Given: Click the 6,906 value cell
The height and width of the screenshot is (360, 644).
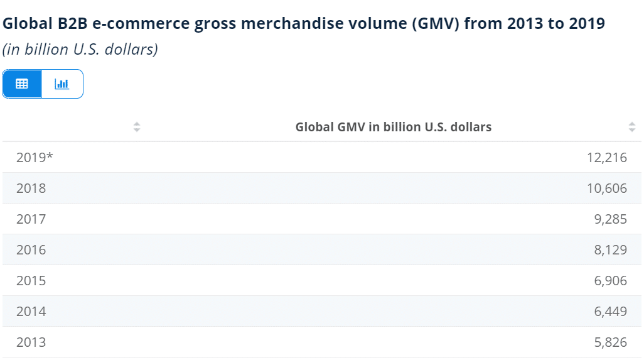Looking at the screenshot, I should (x=609, y=281).
